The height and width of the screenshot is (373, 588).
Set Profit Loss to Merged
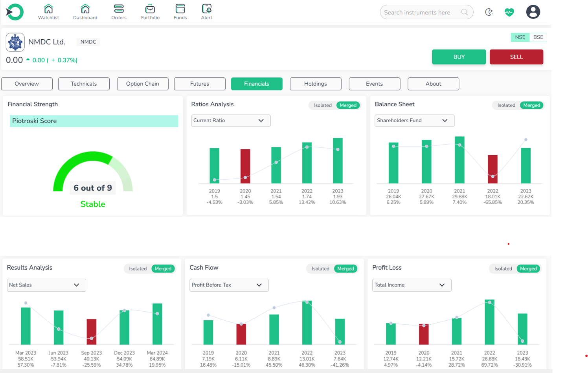point(528,269)
